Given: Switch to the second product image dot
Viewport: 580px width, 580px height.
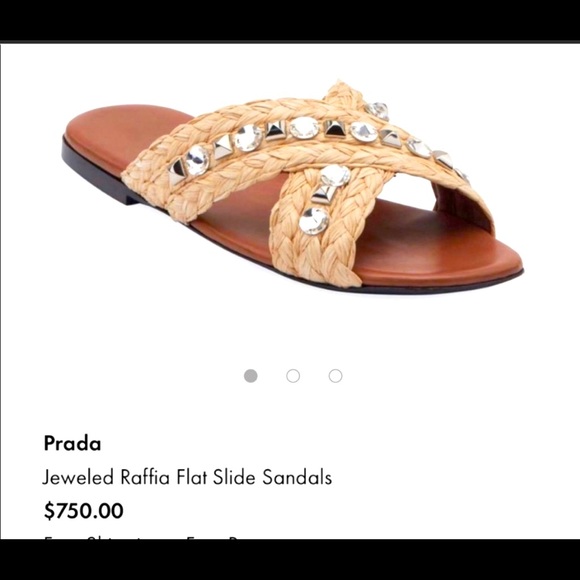Looking at the screenshot, I should pyautogui.click(x=293, y=376).
